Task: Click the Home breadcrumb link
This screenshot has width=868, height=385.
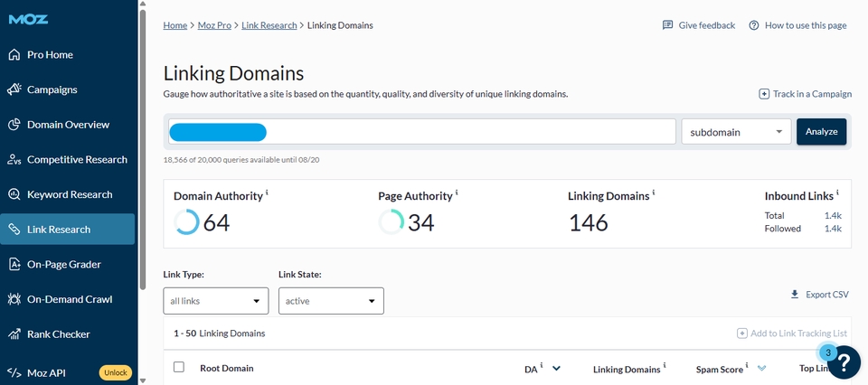Action: pos(175,25)
